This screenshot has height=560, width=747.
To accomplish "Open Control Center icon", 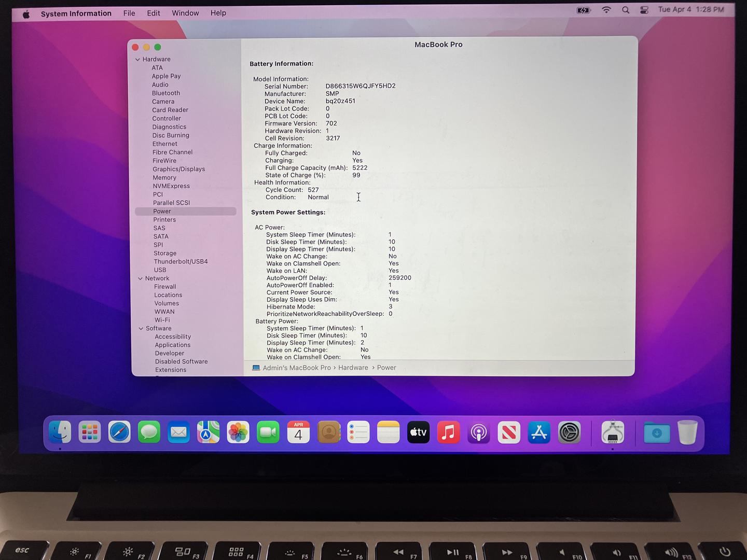I will point(644,10).
